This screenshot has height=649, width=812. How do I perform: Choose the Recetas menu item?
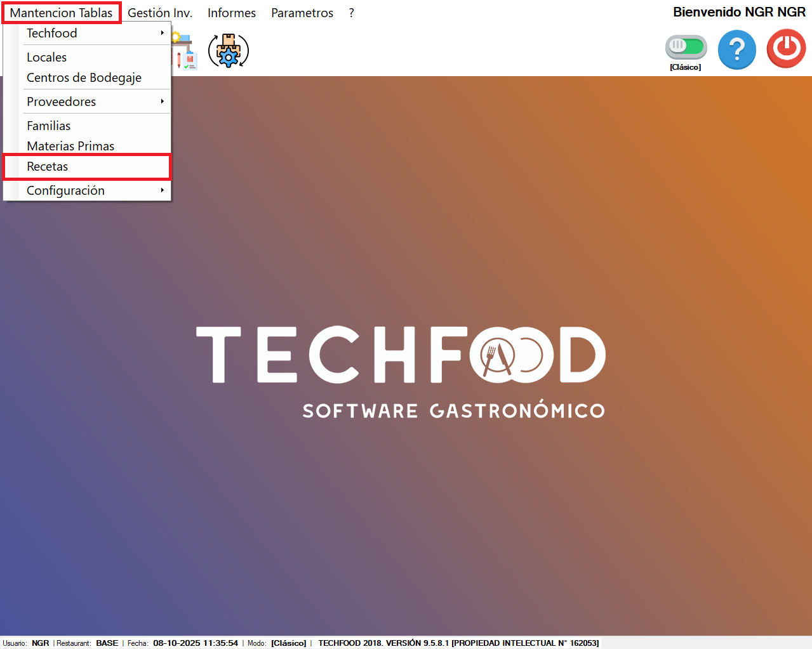click(48, 166)
